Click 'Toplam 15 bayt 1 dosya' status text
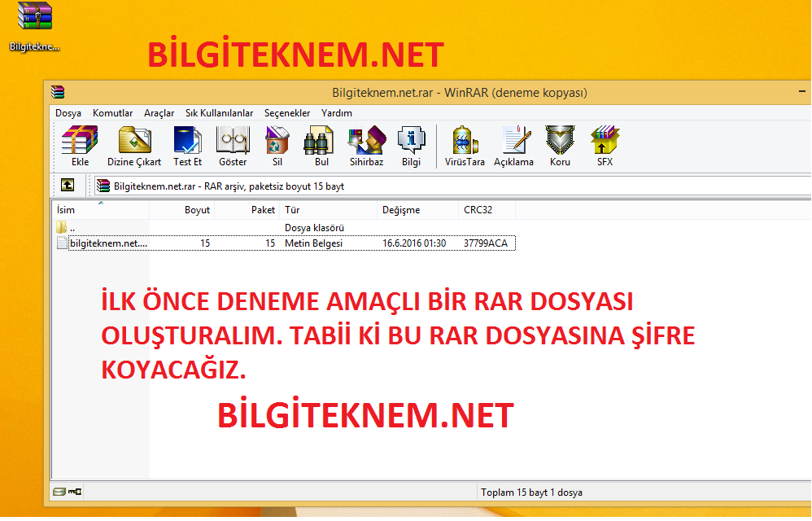Viewport: 812px width, 521px height. [531, 493]
